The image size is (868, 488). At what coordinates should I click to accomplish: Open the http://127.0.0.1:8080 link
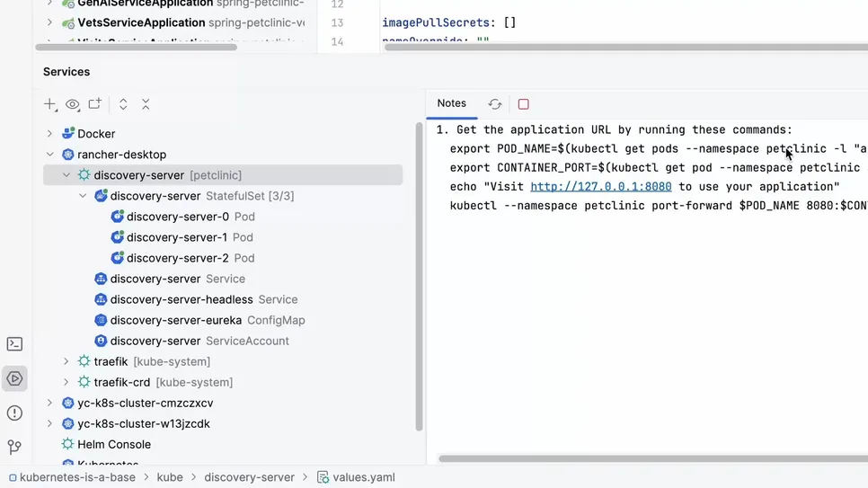[x=600, y=187]
